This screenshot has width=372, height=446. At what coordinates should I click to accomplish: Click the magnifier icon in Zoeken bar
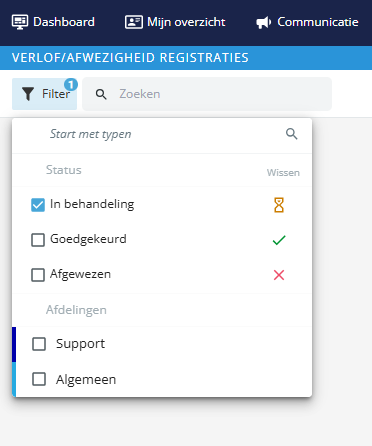[101, 94]
